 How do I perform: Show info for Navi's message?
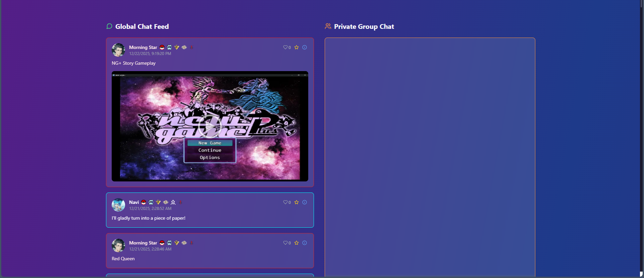tap(305, 202)
